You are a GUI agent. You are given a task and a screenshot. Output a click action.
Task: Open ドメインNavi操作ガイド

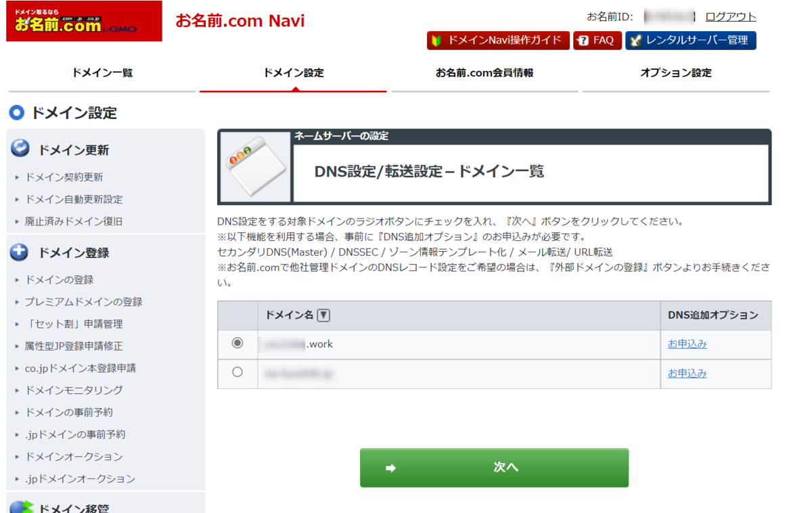pyautogui.click(x=498, y=41)
